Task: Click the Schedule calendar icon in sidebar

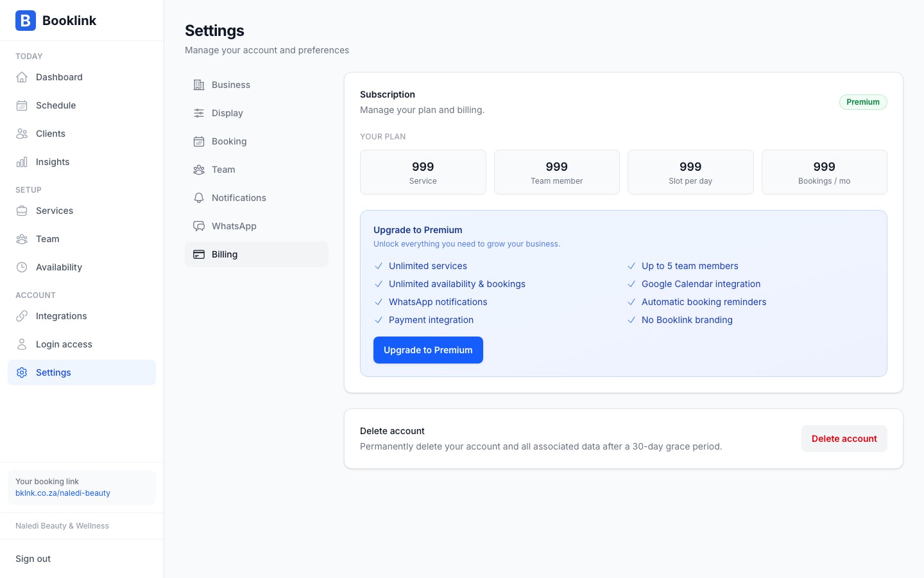Action: [22, 105]
